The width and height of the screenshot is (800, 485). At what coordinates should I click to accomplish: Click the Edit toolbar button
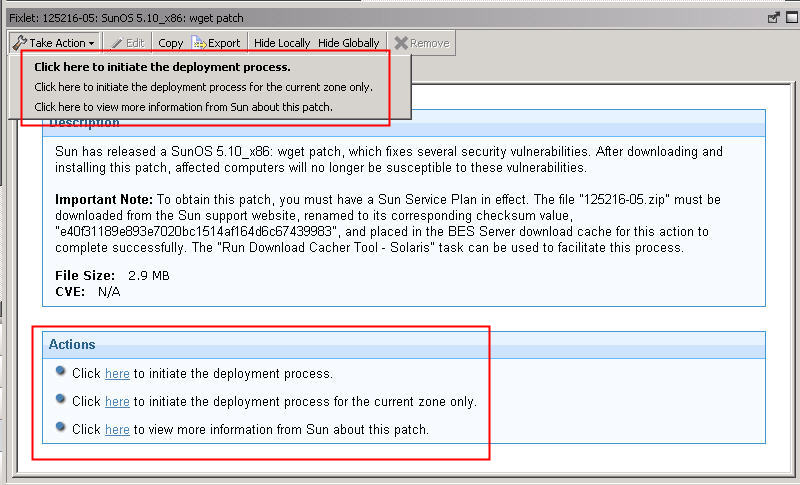coord(128,43)
